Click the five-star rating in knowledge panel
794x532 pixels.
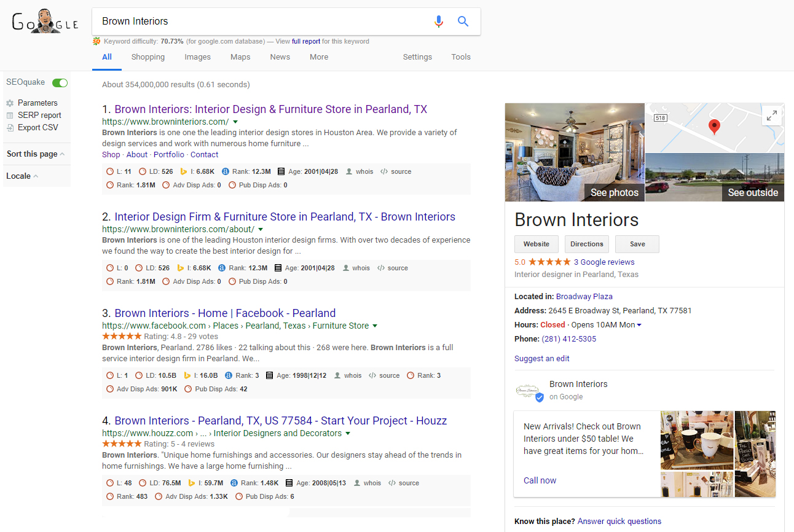click(549, 262)
